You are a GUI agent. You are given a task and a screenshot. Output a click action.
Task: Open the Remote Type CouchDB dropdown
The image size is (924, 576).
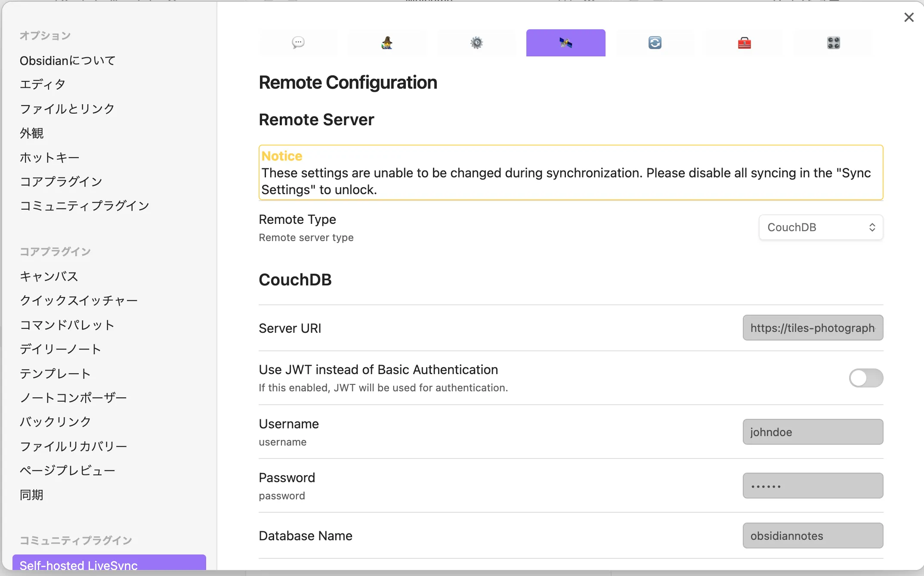(x=820, y=227)
